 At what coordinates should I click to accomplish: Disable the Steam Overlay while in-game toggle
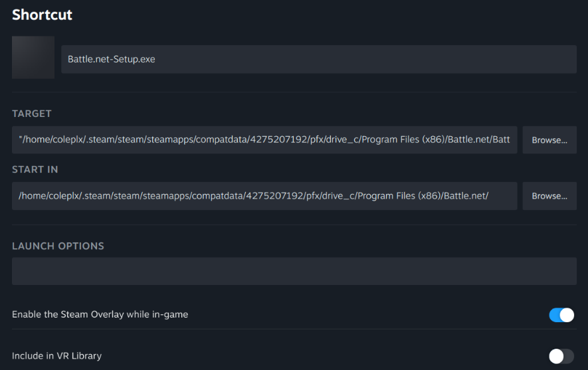click(561, 314)
